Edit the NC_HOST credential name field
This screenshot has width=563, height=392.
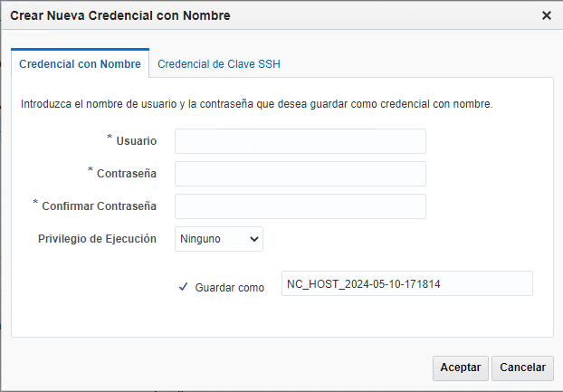(406, 283)
